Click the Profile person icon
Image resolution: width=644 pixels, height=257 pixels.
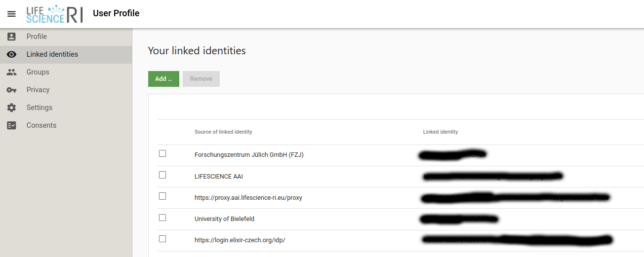pos(11,37)
